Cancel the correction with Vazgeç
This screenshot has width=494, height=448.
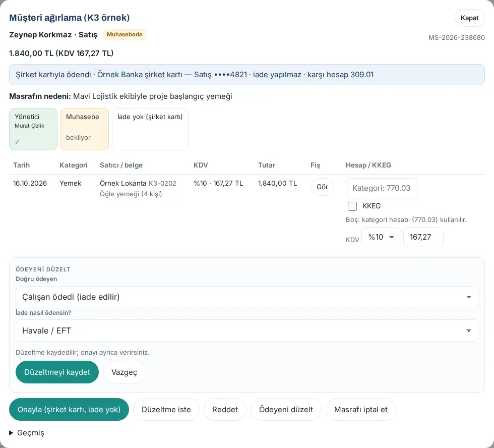124,372
